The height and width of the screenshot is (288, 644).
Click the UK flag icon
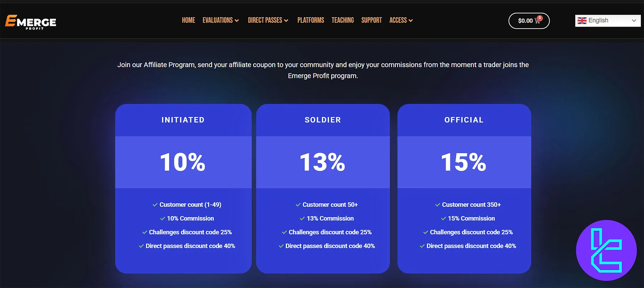(582, 21)
